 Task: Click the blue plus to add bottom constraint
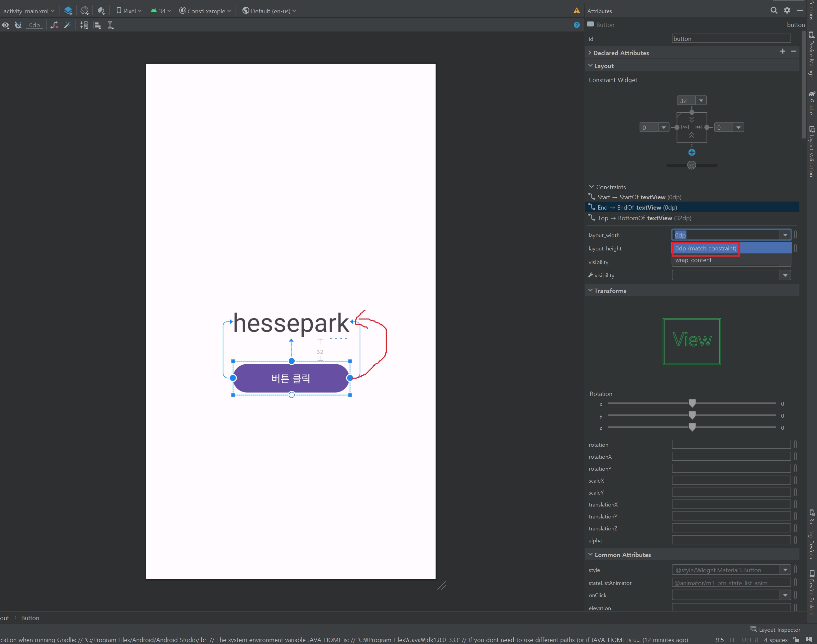coord(691,152)
